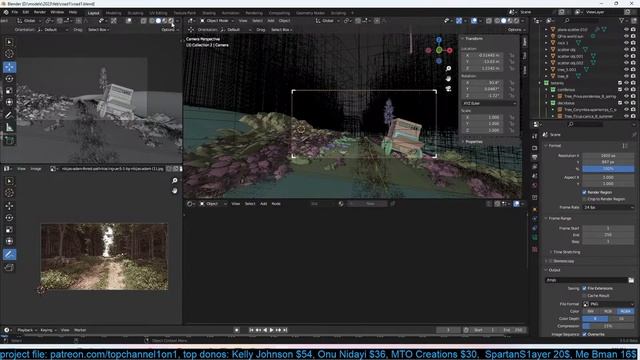Viewport: 640px width, 360px height.
Task: Open the Frame Rate 24 fps dropdown
Action: click(608, 207)
